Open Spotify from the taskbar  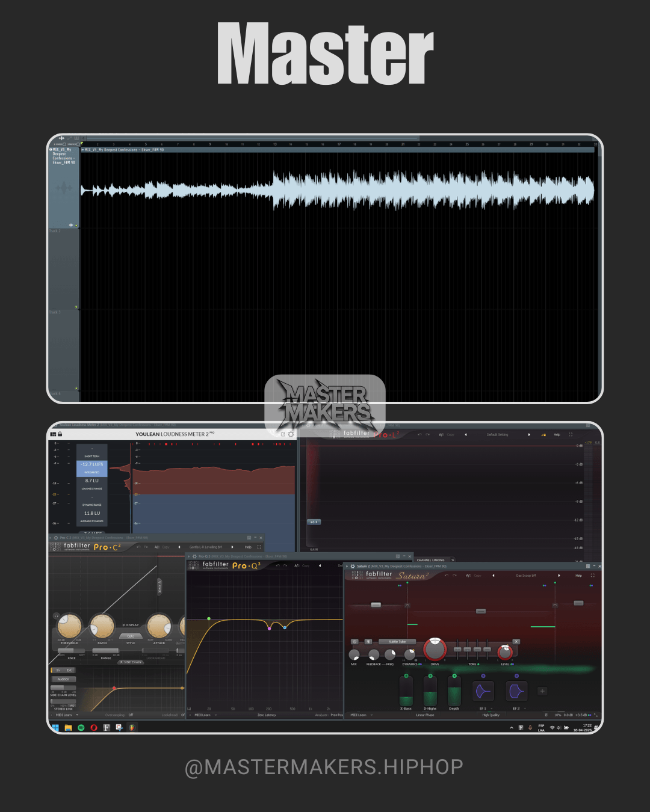pos(81,728)
